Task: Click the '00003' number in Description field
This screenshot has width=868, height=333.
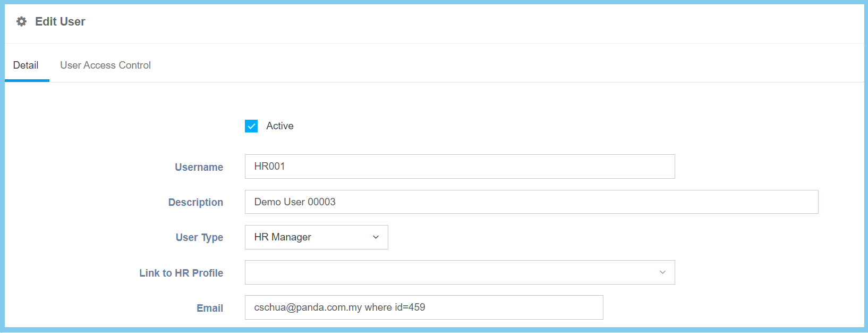Action: (x=321, y=202)
